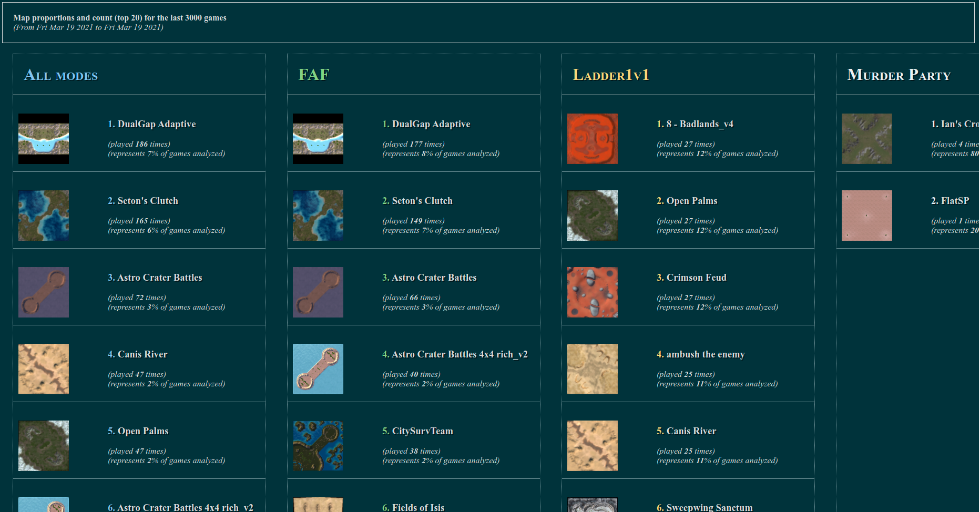Viewport: 980px width, 512px height.
Task: Select Open Palms thumbnail in All Modes column
Action: pos(44,446)
